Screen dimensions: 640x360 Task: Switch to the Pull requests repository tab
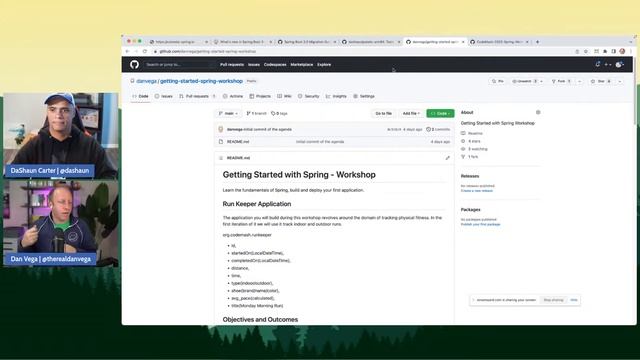click(198, 96)
